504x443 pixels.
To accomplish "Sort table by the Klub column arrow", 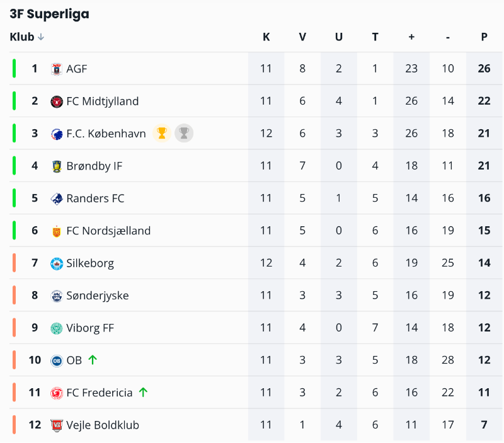I will coord(41,37).
